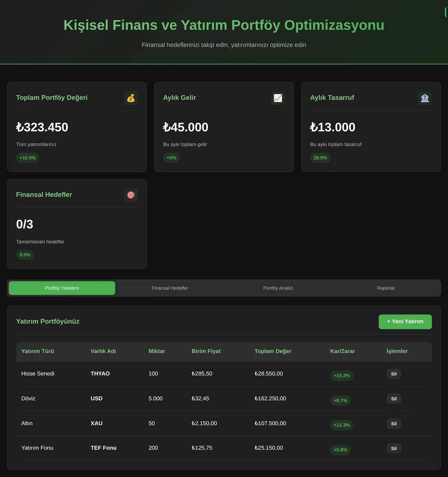
Task: Switch to the Portföy Yönetimi tab
Action: pyautogui.click(x=62, y=288)
